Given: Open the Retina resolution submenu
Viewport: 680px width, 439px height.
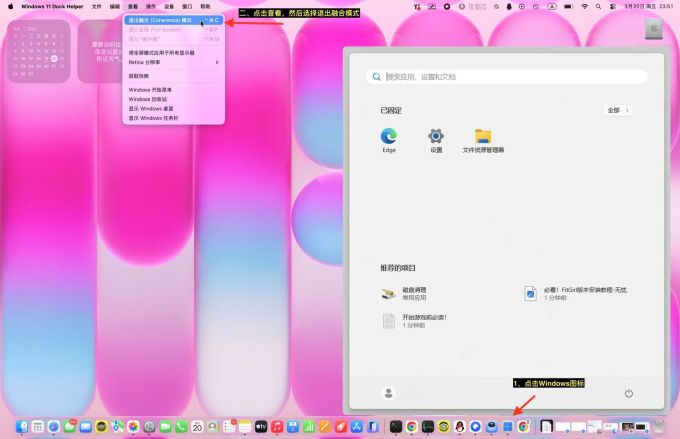Looking at the screenshot, I should [x=173, y=62].
